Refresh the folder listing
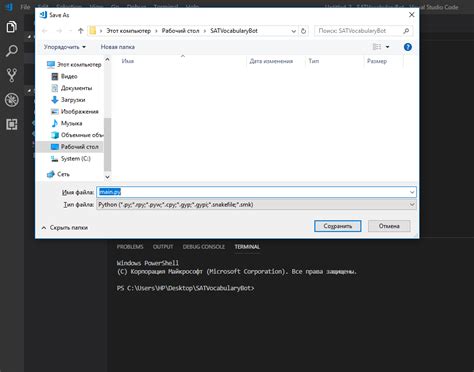 (303, 31)
